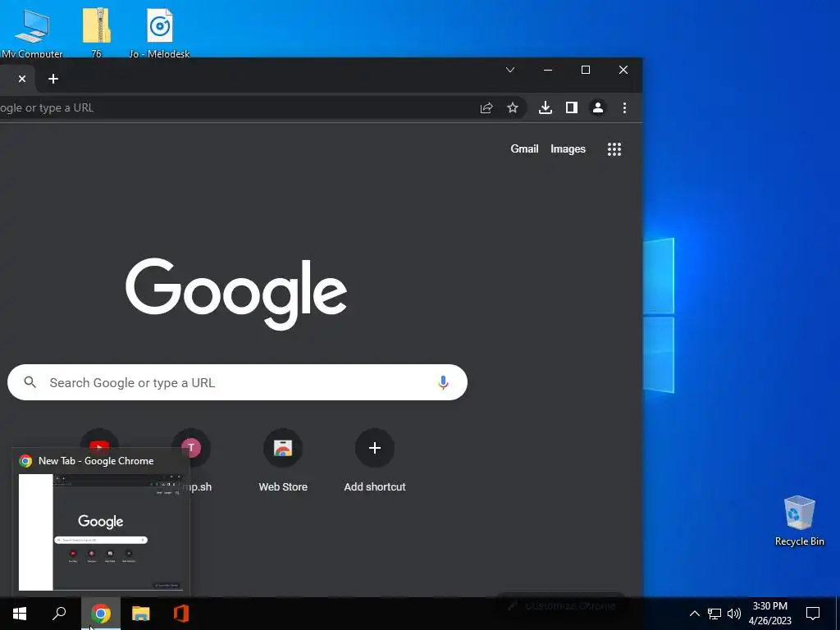Show hidden system tray icons
Screen dimensions: 840x630
(x=694, y=614)
